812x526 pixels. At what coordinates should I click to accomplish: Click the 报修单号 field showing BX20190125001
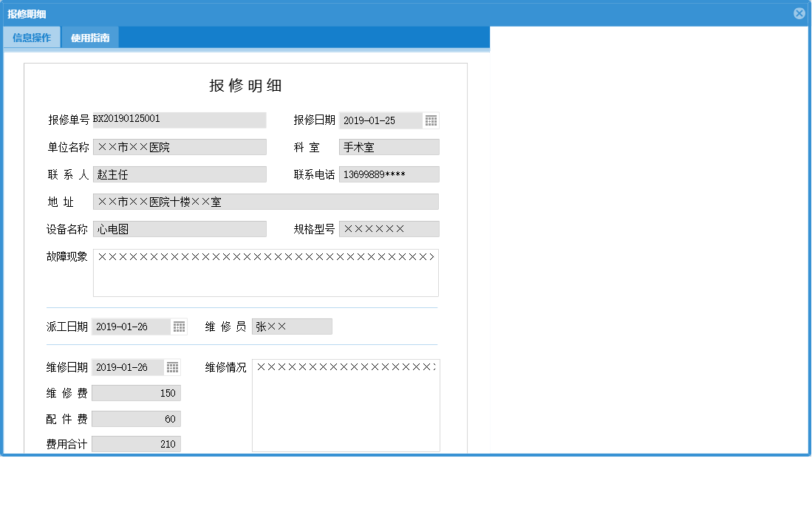click(x=179, y=120)
